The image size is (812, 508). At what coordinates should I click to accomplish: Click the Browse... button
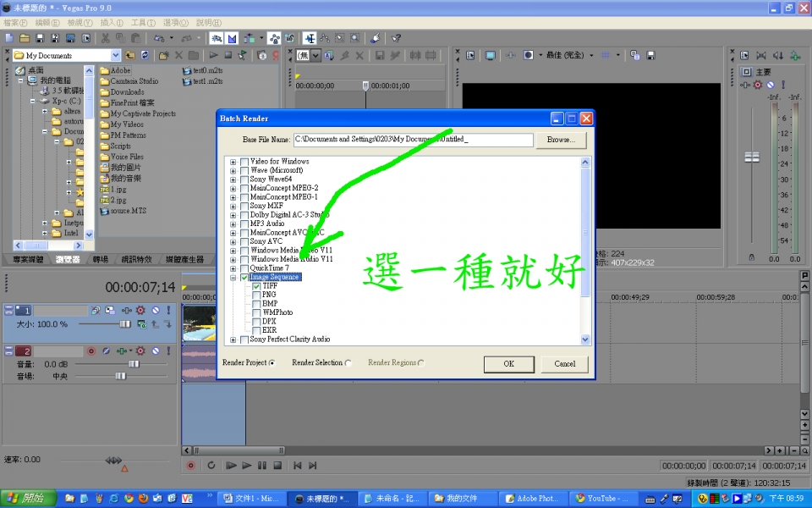point(560,140)
